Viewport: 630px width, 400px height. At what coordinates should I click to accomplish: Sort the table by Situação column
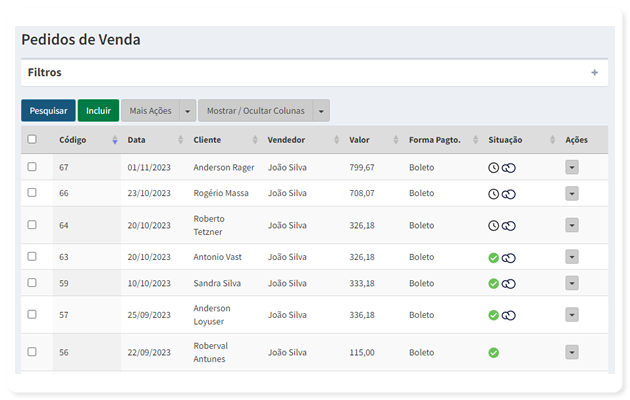click(x=552, y=140)
